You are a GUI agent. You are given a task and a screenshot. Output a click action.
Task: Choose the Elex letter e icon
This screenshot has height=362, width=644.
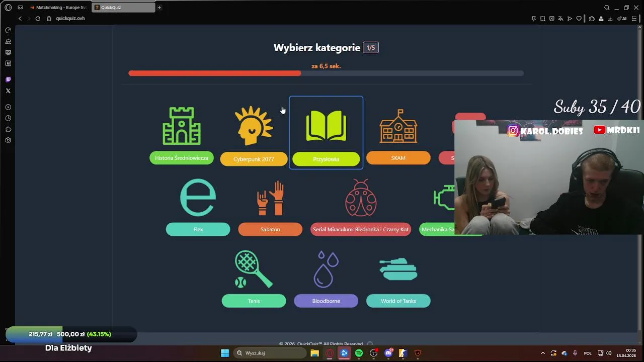point(198,197)
